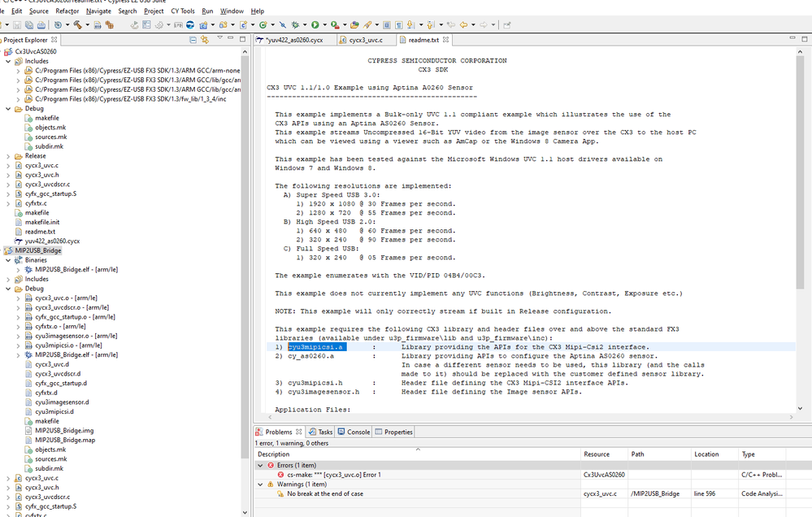812x517 pixels.
Task: Click the editor vertical scrollbar
Action: (x=800, y=171)
